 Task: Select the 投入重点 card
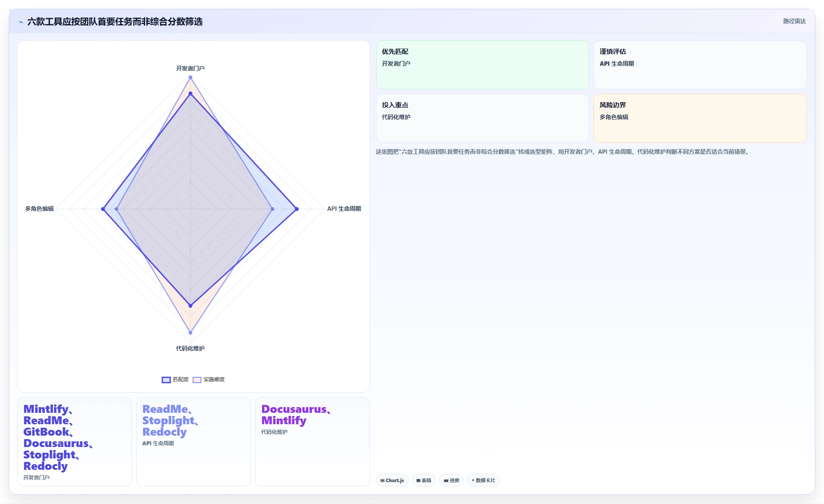(x=482, y=118)
